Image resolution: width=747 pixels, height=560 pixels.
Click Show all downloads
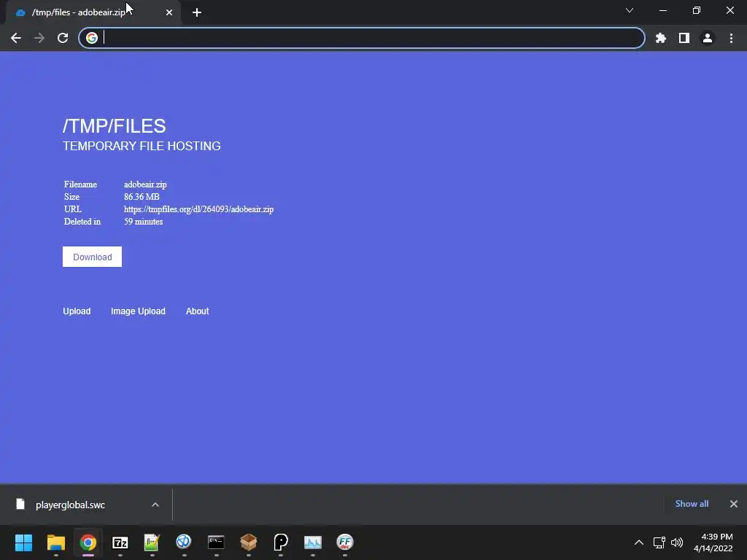click(x=692, y=504)
